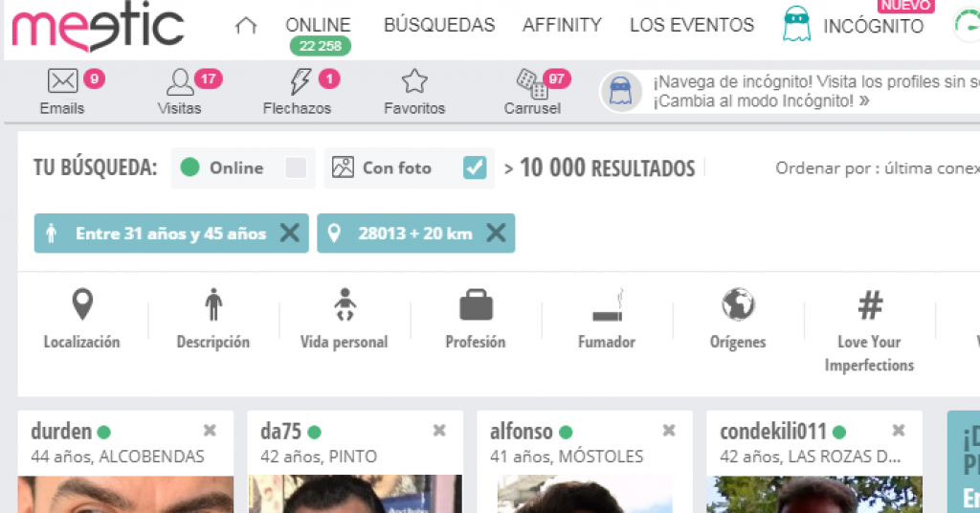The image size is (980, 513).
Task: Click the '44 años, ALCOBENDAS' text
Action: coord(118,457)
